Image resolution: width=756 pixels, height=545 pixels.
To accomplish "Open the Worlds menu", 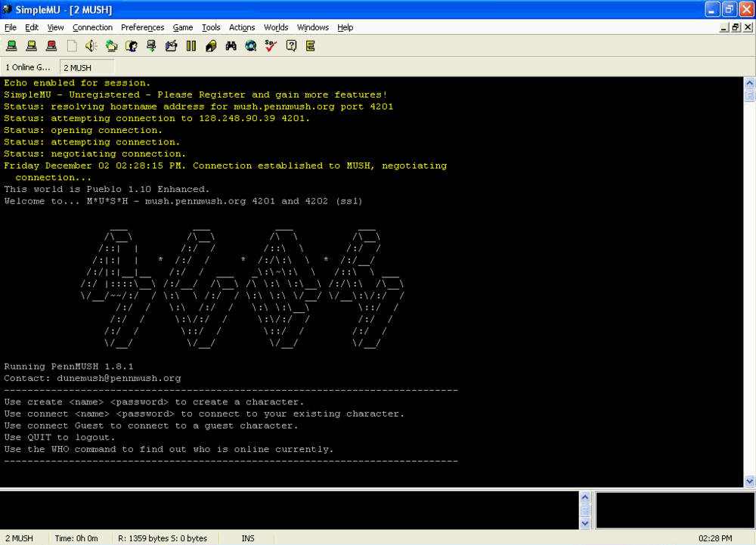I will point(276,27).
